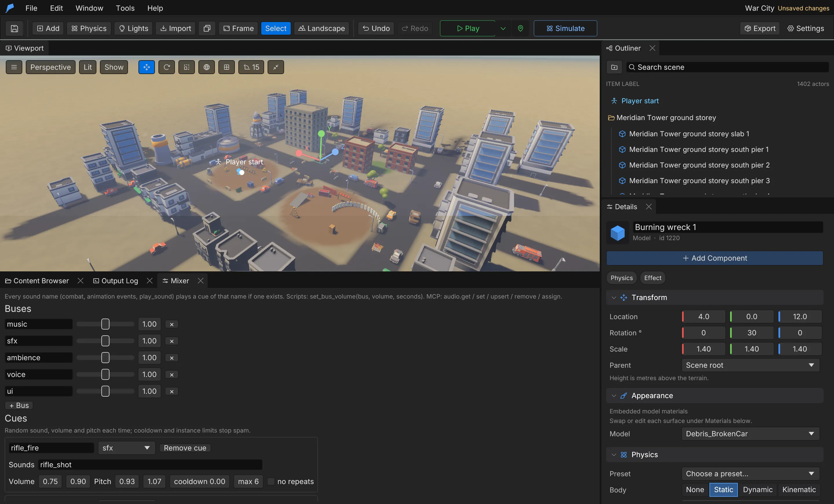Set the body type to Kinematic

799,490
